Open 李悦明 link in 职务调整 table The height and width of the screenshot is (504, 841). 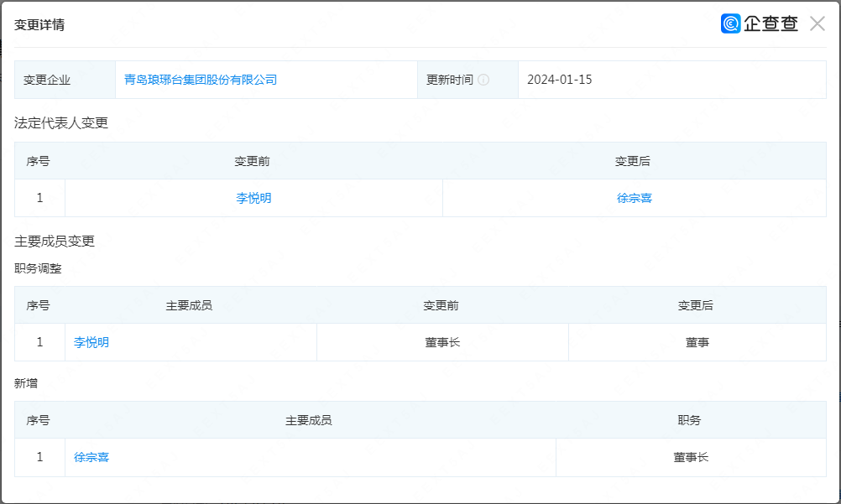click(x=91, y=343)
